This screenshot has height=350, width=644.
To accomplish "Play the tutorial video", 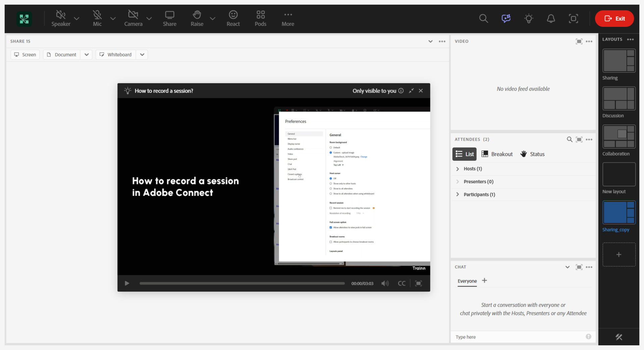I will pyautogui.click(x=127, y=283).
